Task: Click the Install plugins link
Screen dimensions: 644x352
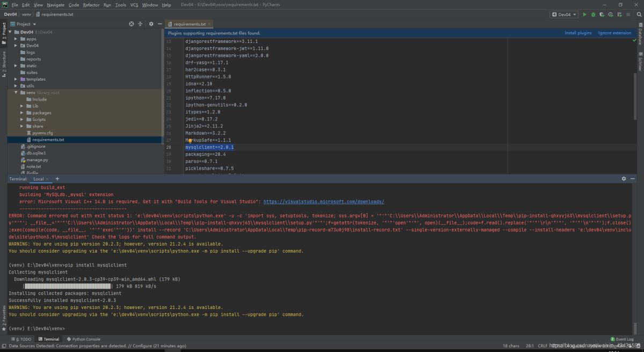Action: tap(578, 33)
